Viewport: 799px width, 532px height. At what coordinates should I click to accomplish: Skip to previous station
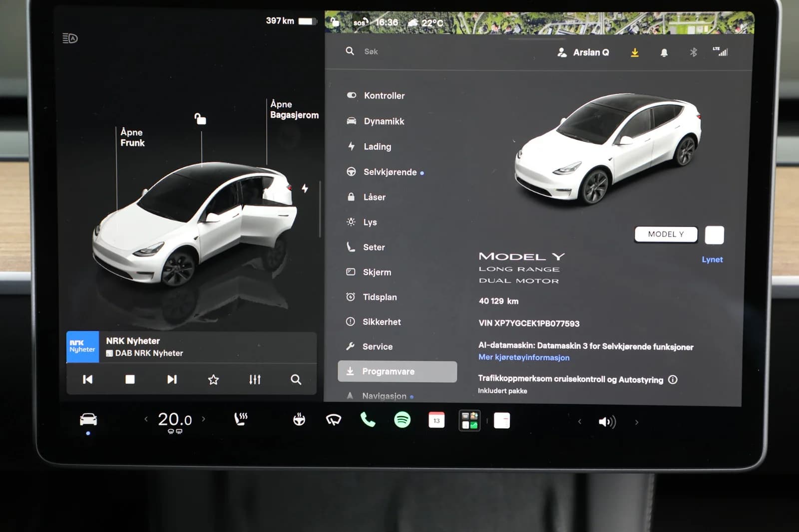(x=87, y=379)
